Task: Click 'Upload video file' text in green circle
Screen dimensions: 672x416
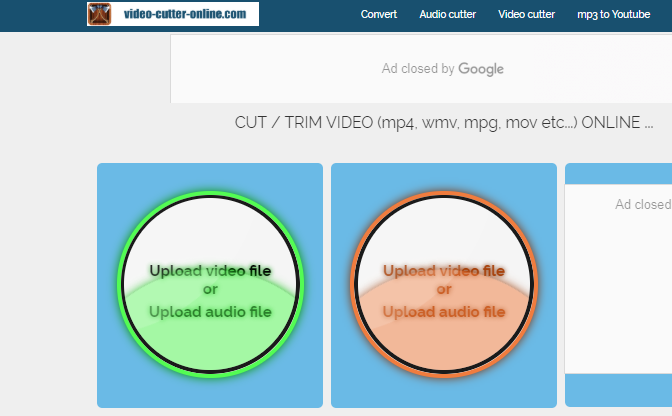Action: (210, 271)
